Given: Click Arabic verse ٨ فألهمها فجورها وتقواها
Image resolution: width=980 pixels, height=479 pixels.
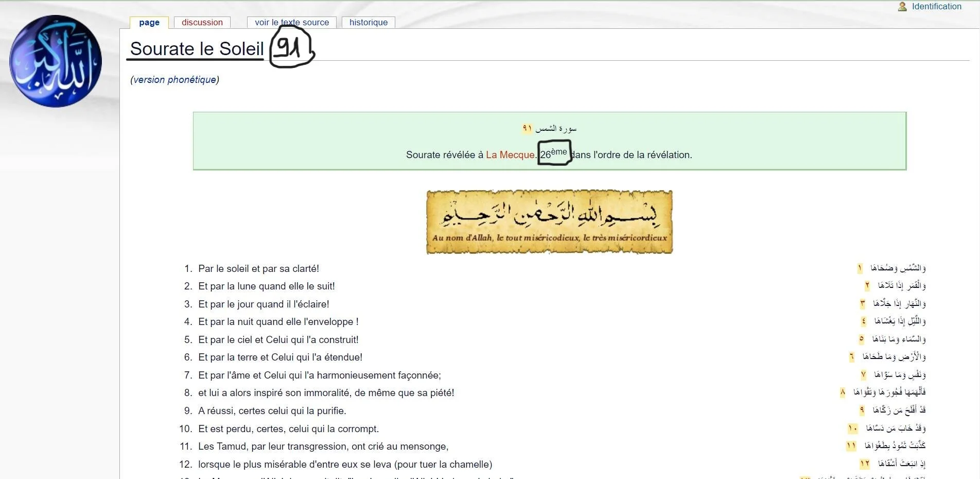Looking at the screenshot, I should [x=889, y=392].
